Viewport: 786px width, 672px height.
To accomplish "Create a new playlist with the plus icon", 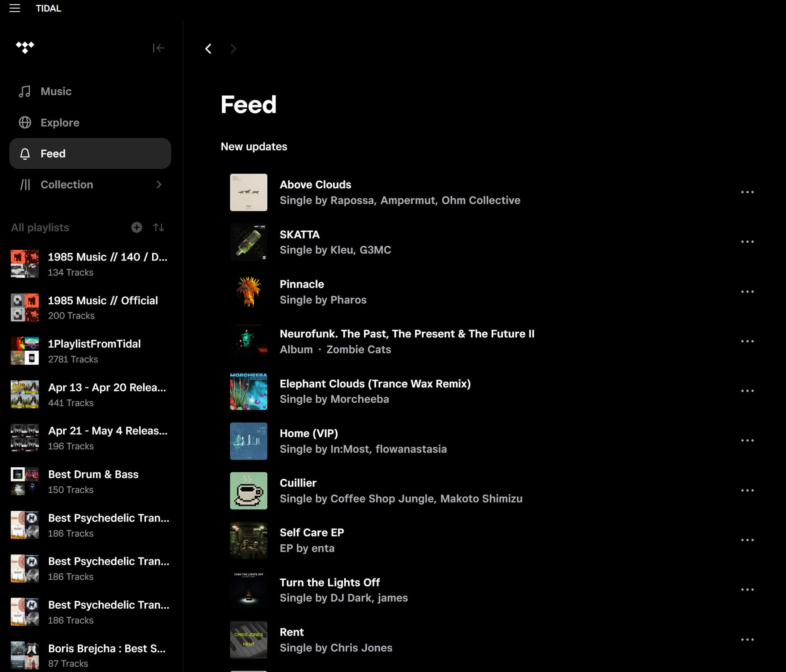I will (137, 227).
